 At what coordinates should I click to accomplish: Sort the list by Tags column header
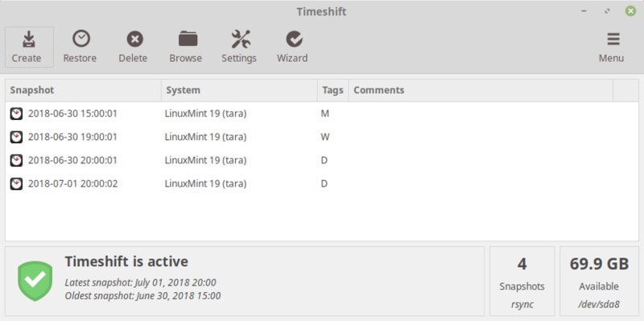[x=332, y=90]
